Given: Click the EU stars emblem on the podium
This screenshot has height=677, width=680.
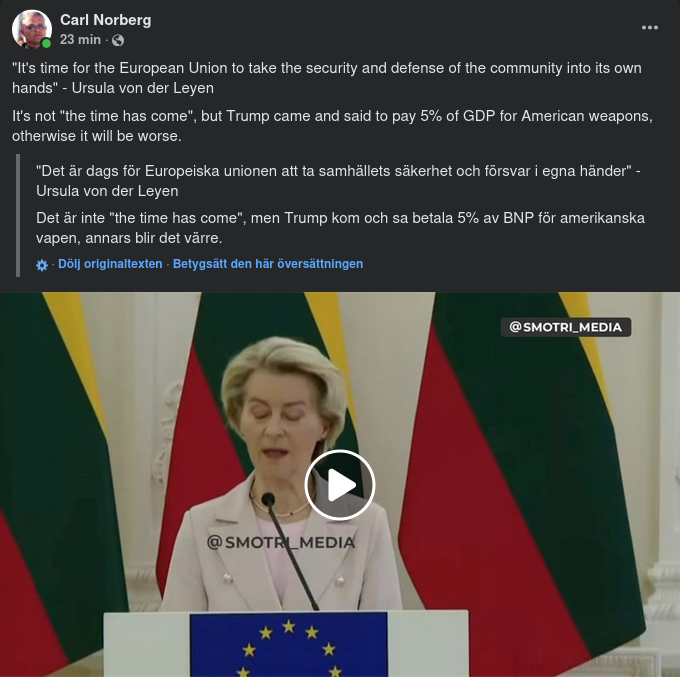Looking at the screenshot, I should (288, 645).
